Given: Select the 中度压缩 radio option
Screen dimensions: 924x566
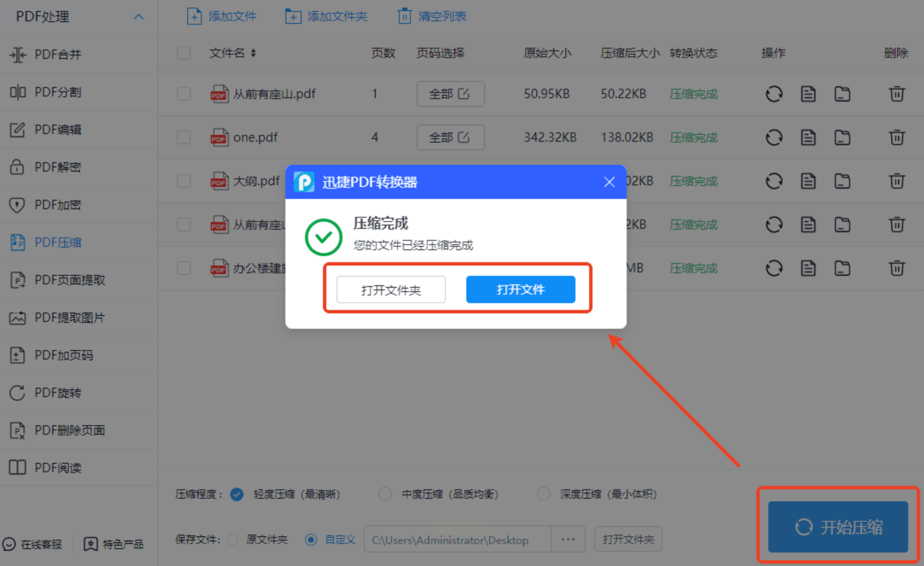Looking at the screenshot, I should [x=385, y=494].
